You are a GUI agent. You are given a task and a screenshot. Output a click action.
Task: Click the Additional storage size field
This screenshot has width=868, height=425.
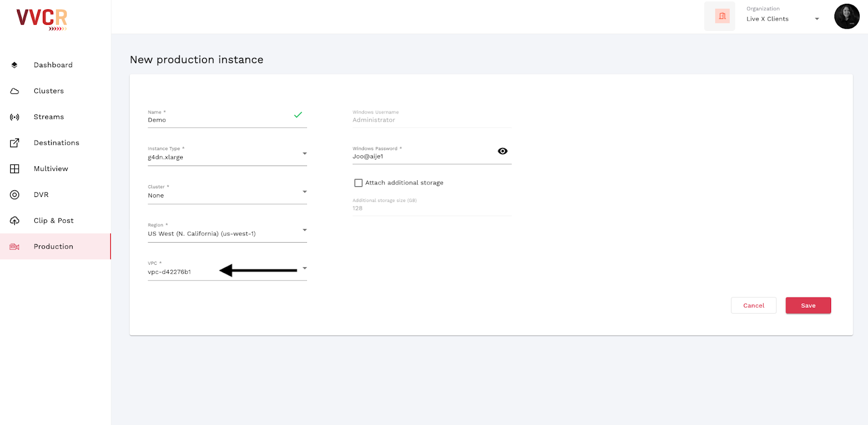(432, 206)
